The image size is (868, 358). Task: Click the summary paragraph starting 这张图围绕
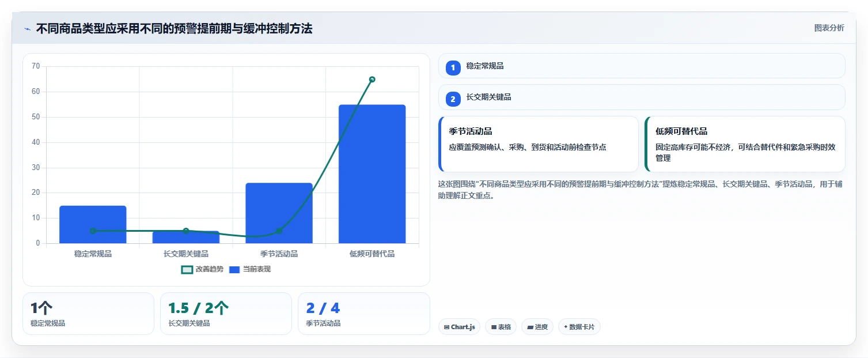coord(639,190)
